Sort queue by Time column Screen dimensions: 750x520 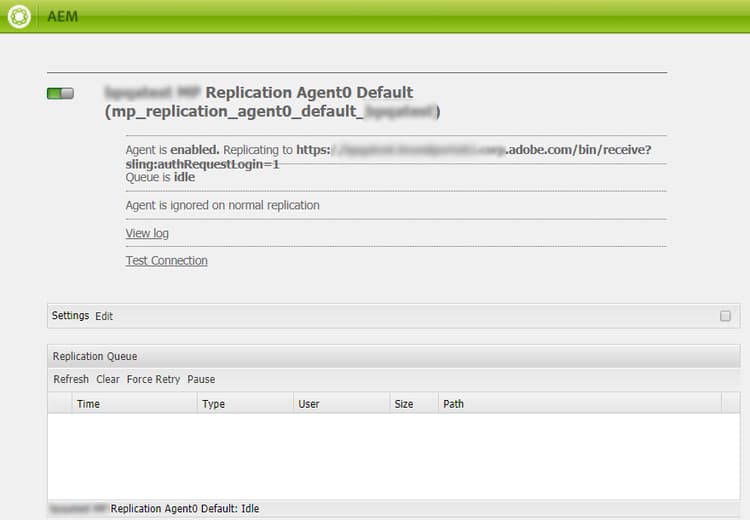pos(88,404)
